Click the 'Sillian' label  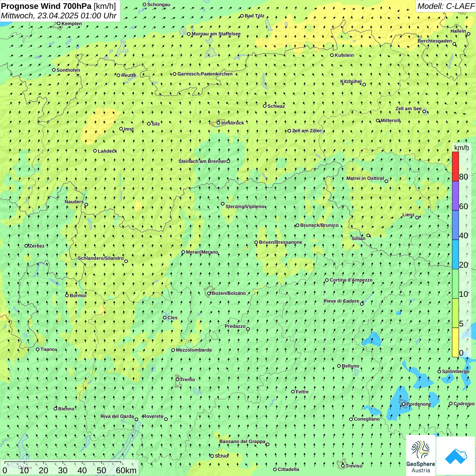[x=358, y=238]
